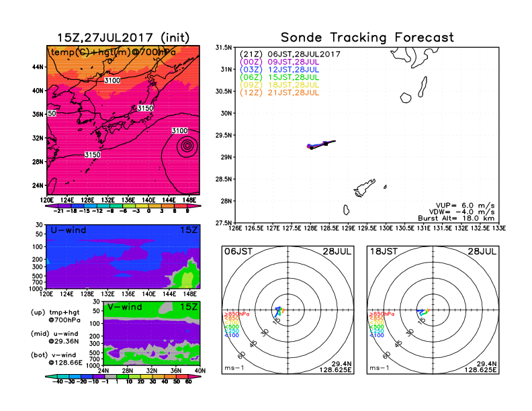Click 'ms-1' unit in the 06JST hodograph

[x=234, y=368]
